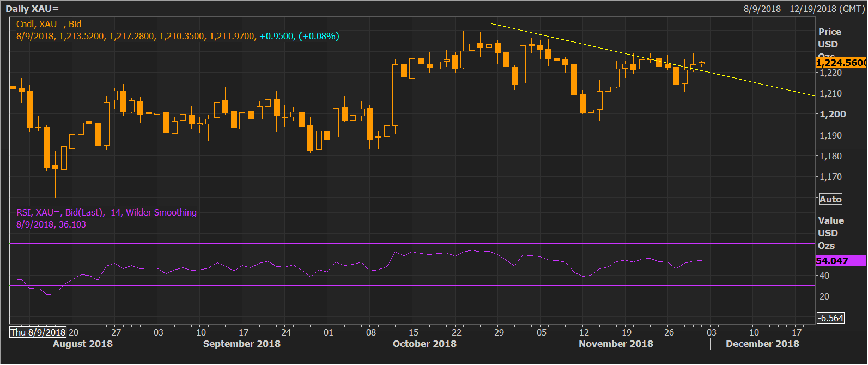The image size is (868, 365).
Task: Click the August 2018 month label
Action: click(x=83, y=344)
